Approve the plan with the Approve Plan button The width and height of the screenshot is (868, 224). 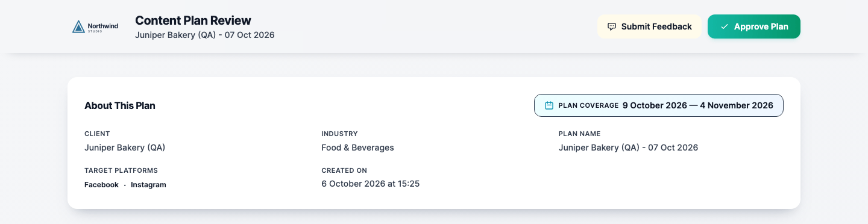pyautogui.click(x=754, y=26)
